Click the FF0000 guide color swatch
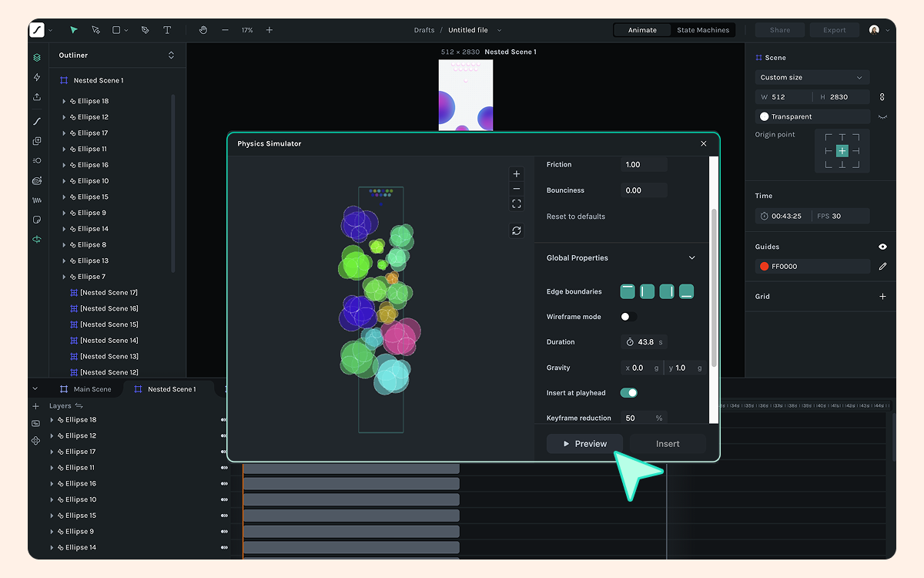 (x=764, y=267)
